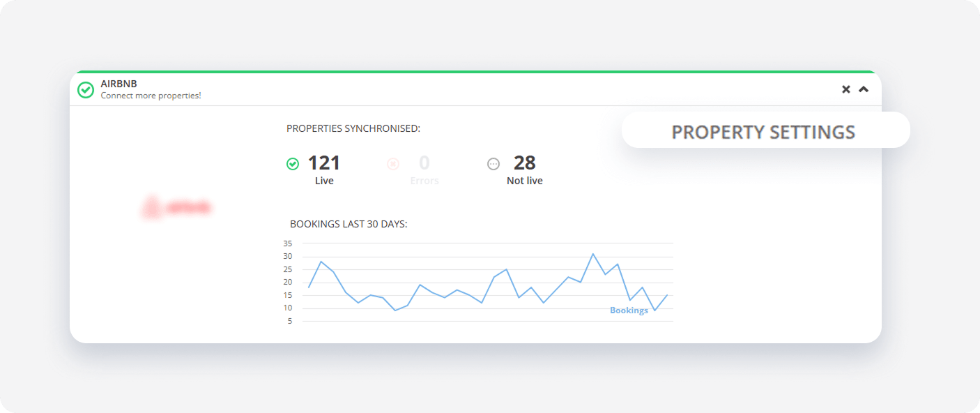Click the 'BOOKINGS LAST 30 DAYS:' heading
The height and width of the screenshot is (413, 980).
point(349,224)
